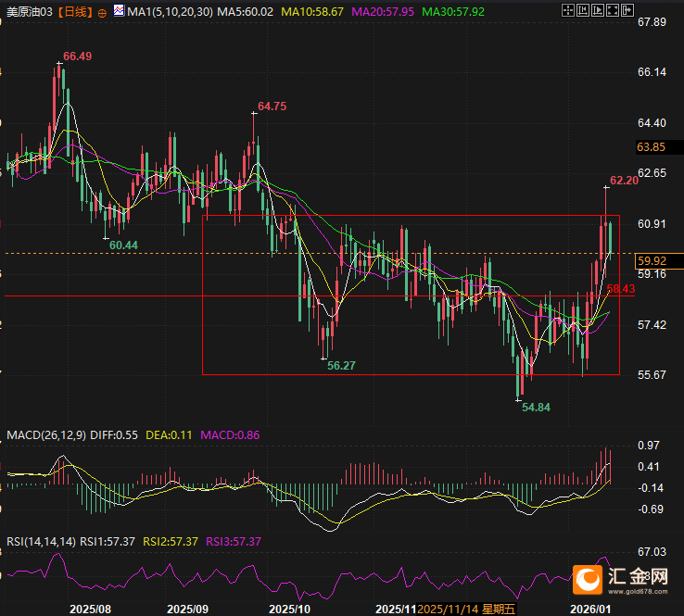Click the magenta MACD:0.86 value

click(230, 435)
